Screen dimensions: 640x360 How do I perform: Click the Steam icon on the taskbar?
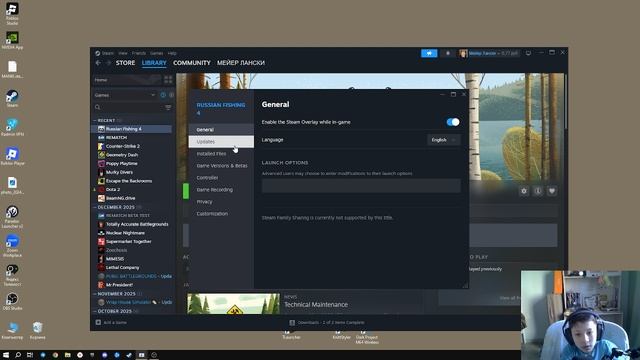(129, 355)
